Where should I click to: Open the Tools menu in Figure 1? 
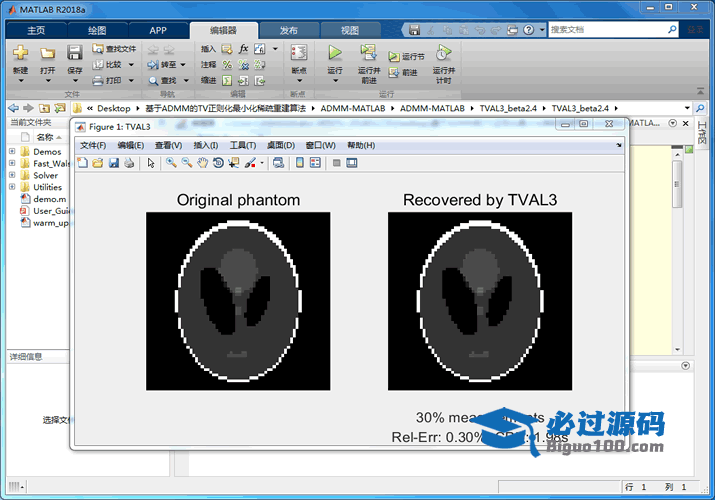click(x=243, y=145)
